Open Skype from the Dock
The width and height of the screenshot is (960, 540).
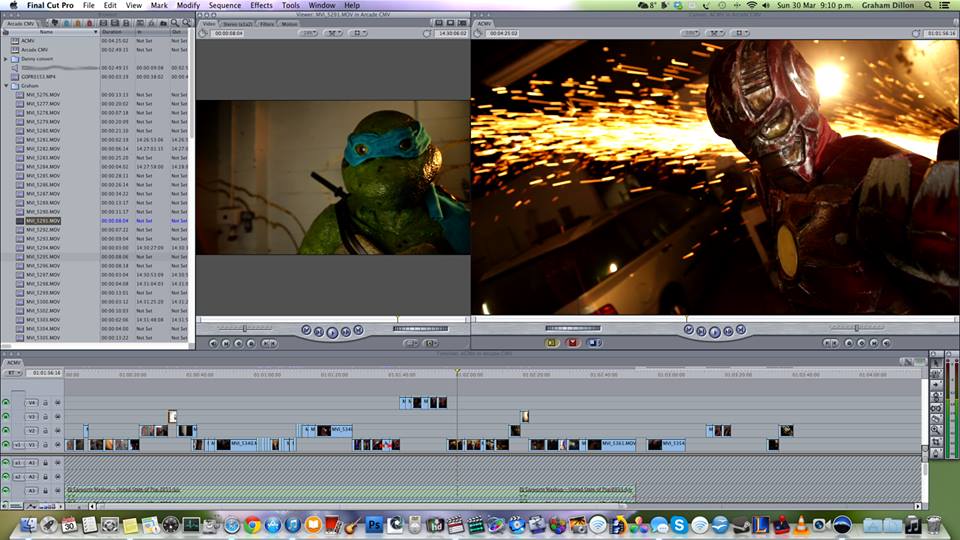tap(678, 525)
